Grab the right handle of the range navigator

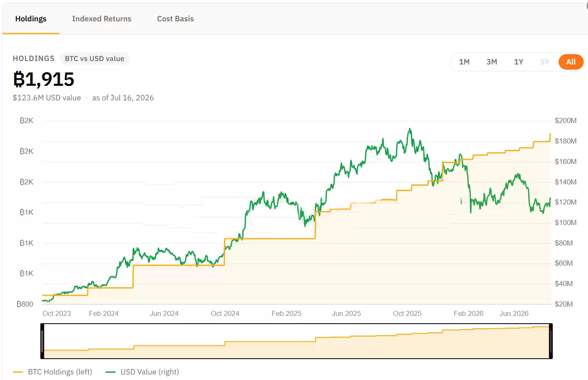point(551,341)
